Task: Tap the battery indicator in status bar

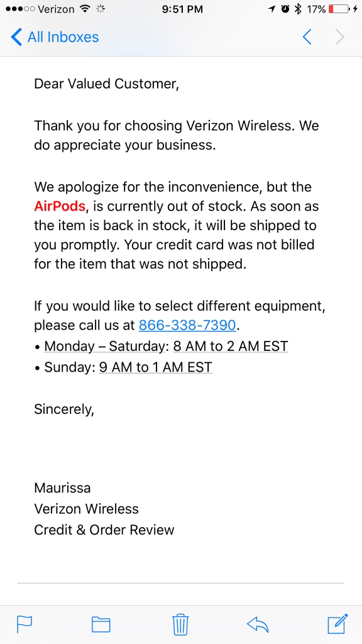Action: (x=339, y=9)
